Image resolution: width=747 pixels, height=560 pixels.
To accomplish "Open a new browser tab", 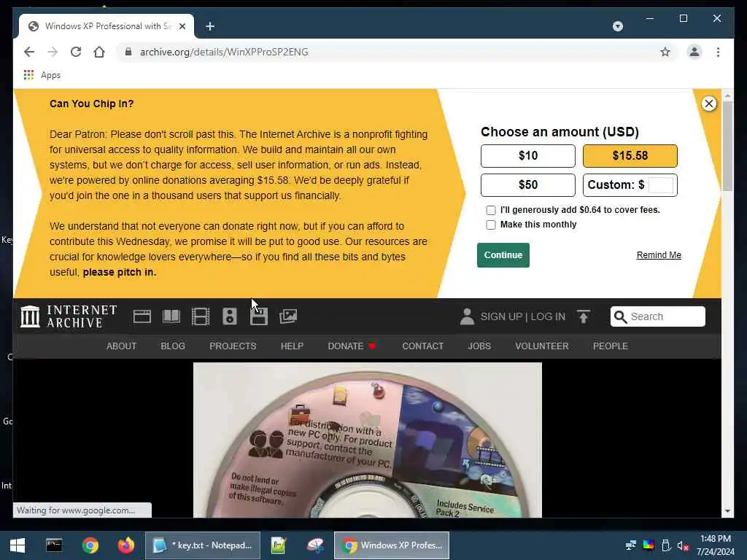I will [210, 26].
